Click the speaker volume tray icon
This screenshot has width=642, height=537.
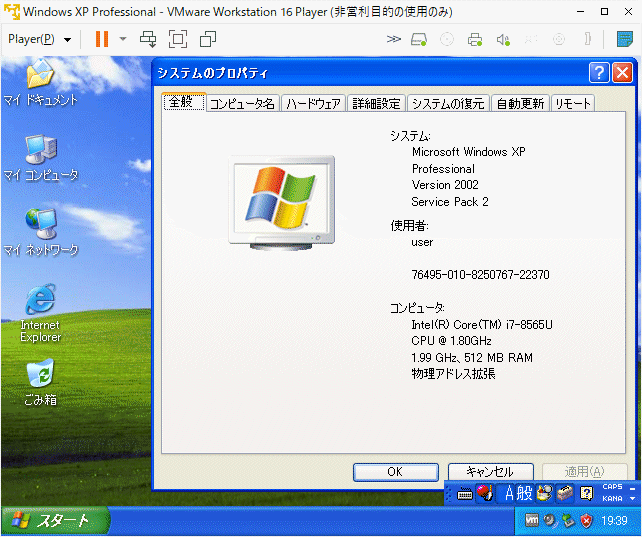[x=550, y=521]
